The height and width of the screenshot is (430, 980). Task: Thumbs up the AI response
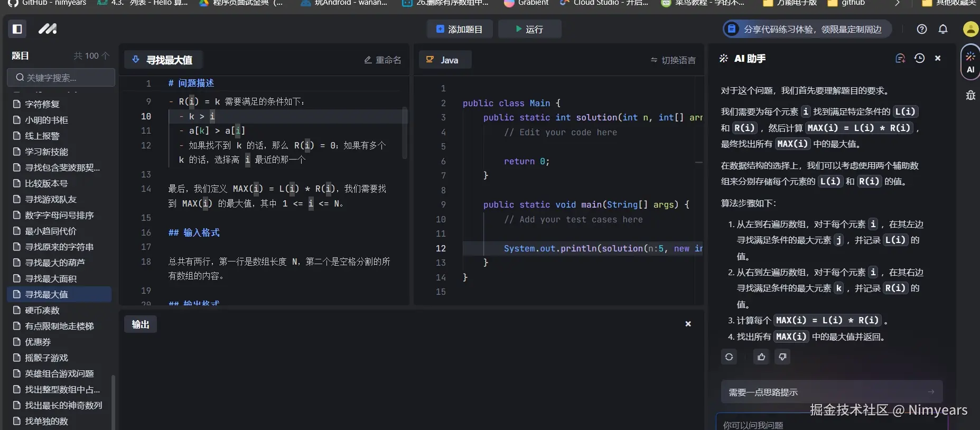(x=761, y=357)
